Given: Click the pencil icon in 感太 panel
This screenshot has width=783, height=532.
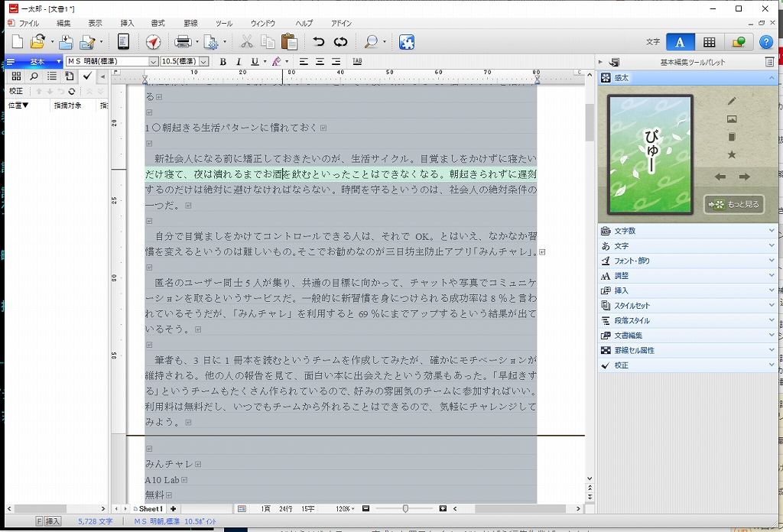Looking at the screenshot, I should point(731,101).
